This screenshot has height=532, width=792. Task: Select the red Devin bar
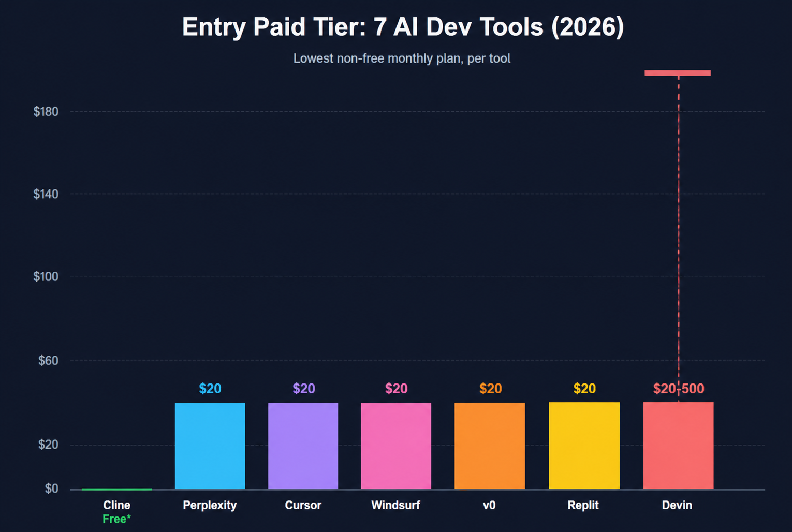(x=678, y=446)
